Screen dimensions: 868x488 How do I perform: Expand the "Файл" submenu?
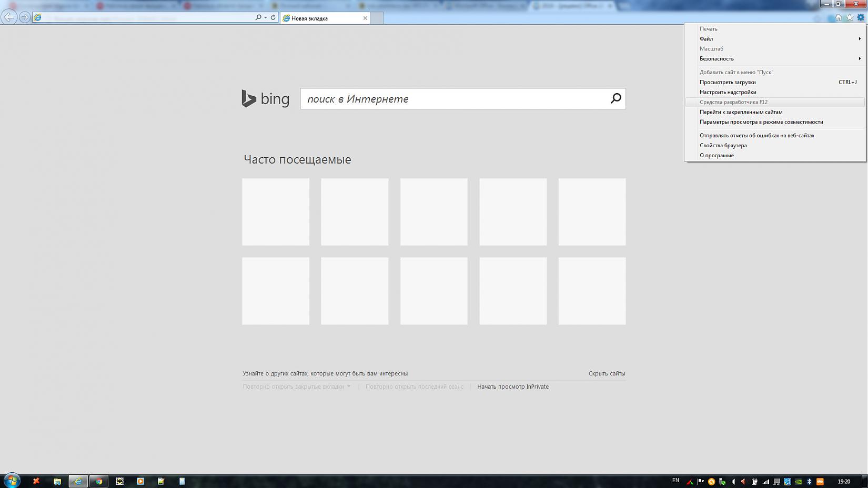(x=775, y=39)
